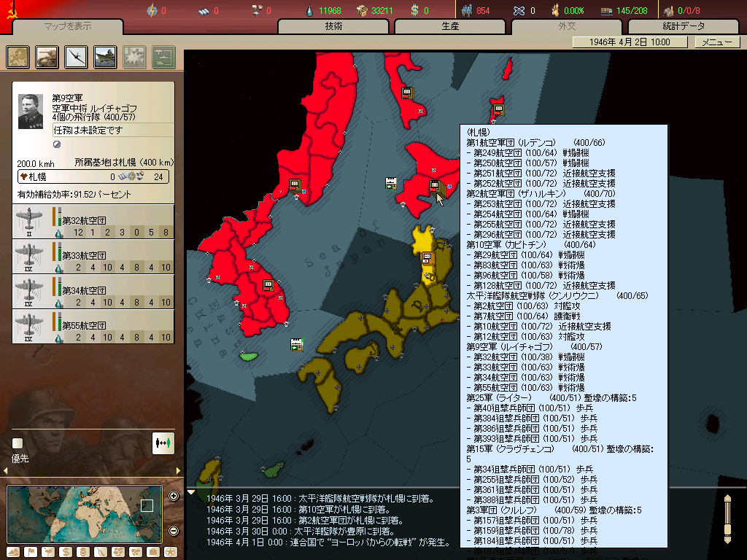Toggle the 優先 priority checkbox

[18, 443]
